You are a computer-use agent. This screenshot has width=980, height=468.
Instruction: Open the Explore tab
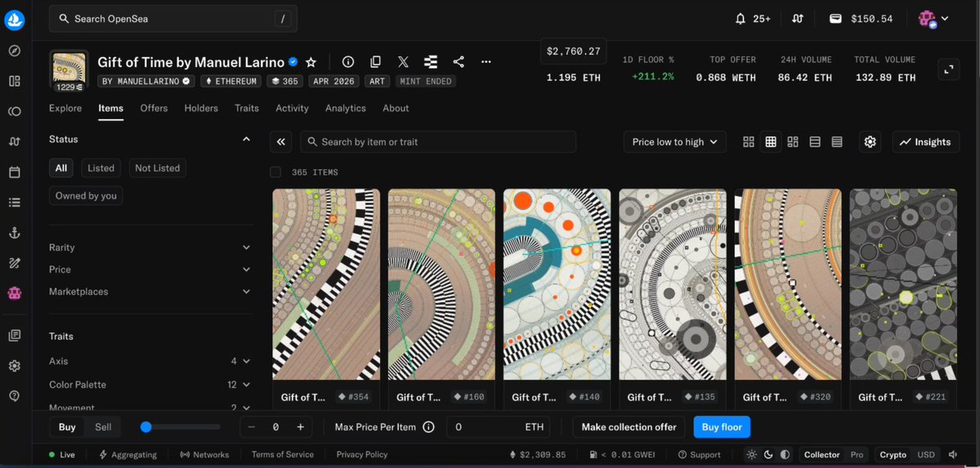tap(65, 108)
